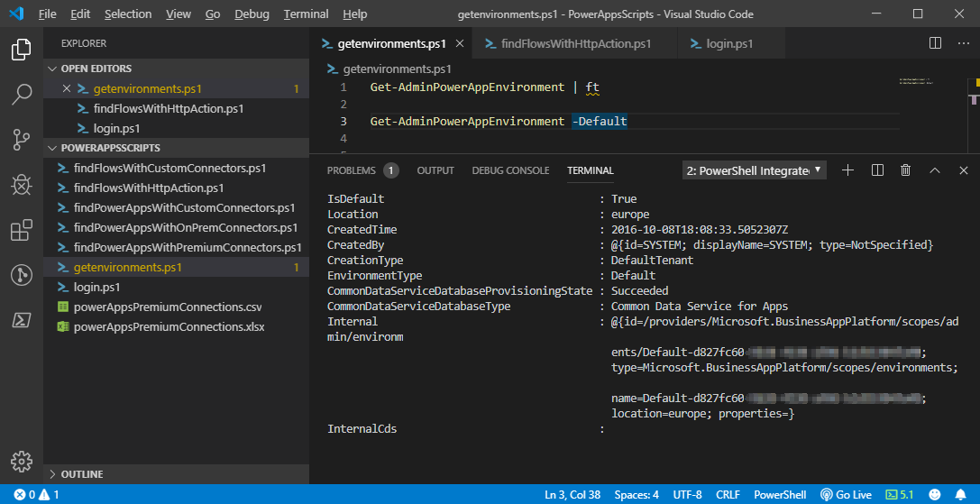Maximize the terminal panel size
The height and width of the screenshot is (504, 980).
tap(935, 170)
